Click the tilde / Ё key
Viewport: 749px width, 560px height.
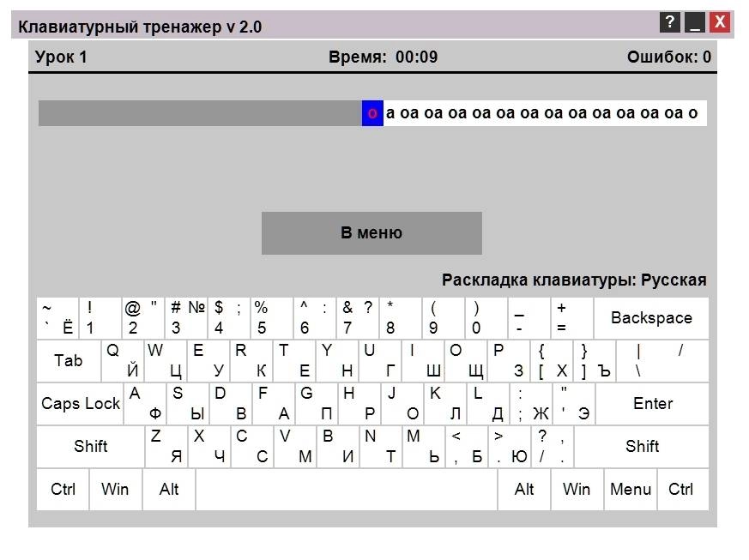57,318
